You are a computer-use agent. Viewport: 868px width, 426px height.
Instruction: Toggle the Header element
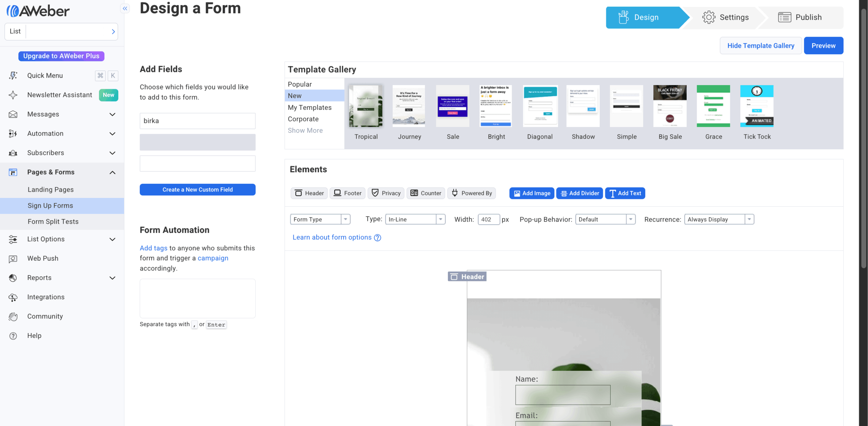pyautogui.click(x=309, y=193)
